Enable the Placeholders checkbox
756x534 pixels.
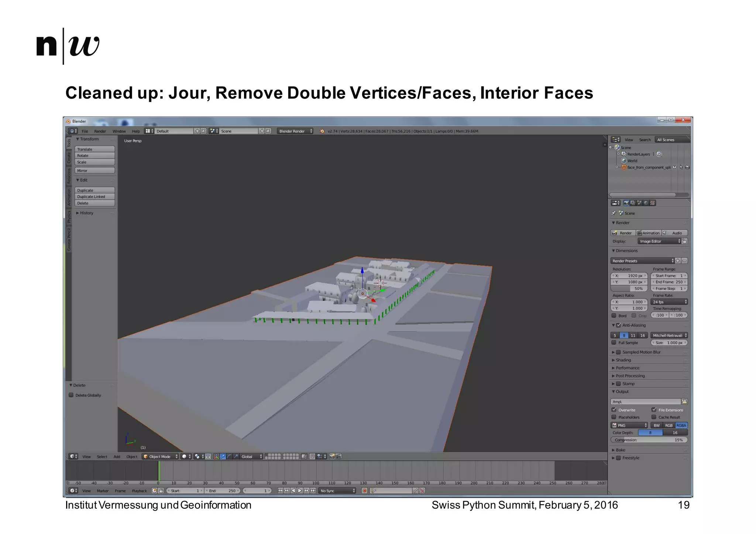pos(614,417)
